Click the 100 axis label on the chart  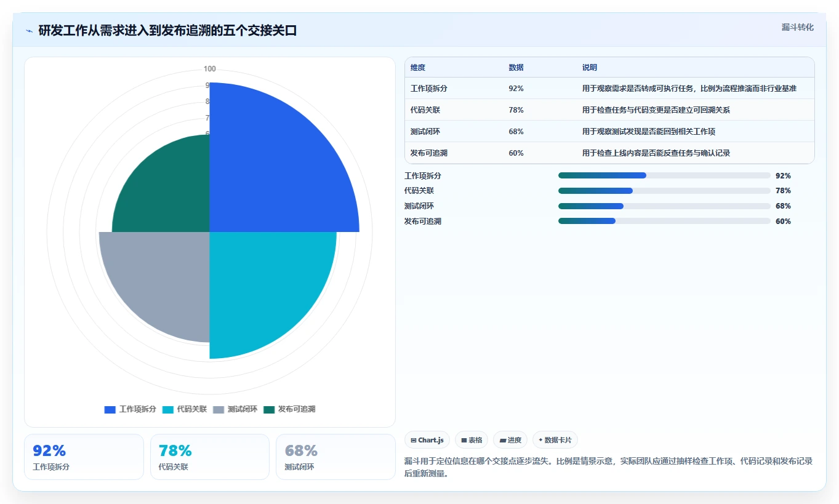210,69
